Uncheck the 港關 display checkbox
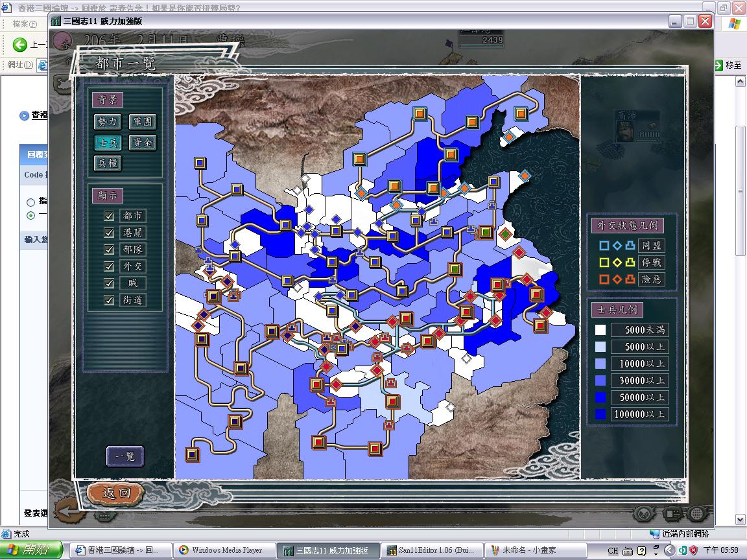This screenshot has height=560, width=747. pyautogui.click(x=109, y=233)
